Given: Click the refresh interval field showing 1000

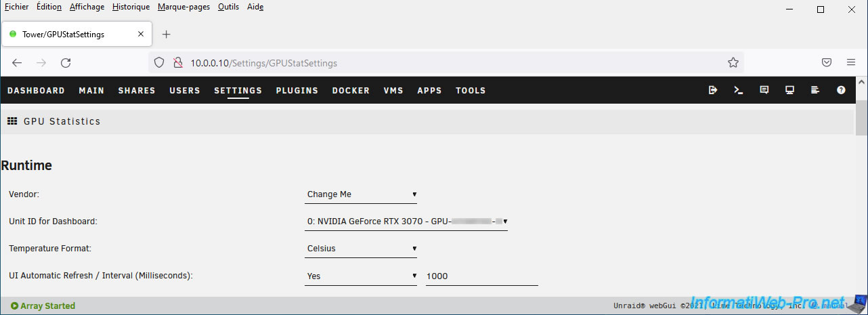Looking at the screenshot, I should pyautogui.click(x=481, y=276).
